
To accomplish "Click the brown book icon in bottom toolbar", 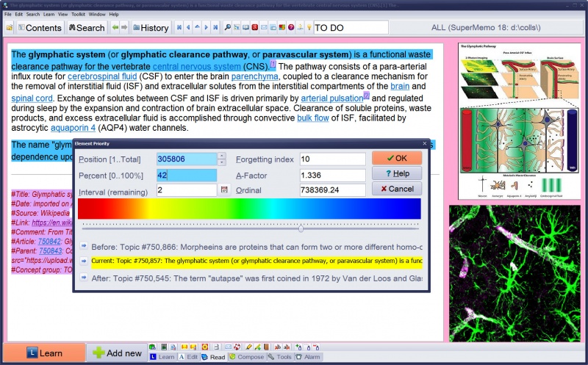I will pyautogui.click(x=266, y=347).
